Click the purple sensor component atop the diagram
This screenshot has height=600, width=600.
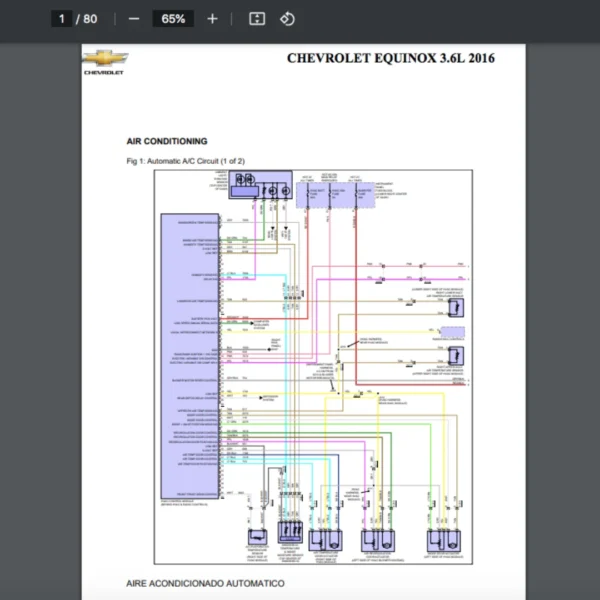[x=259, y=184]
